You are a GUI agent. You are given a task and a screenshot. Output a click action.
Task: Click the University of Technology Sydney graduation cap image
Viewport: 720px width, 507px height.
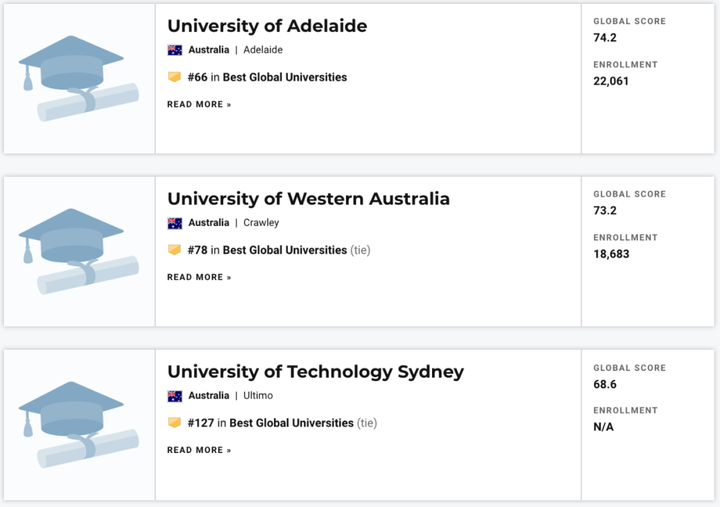[79, 424]
